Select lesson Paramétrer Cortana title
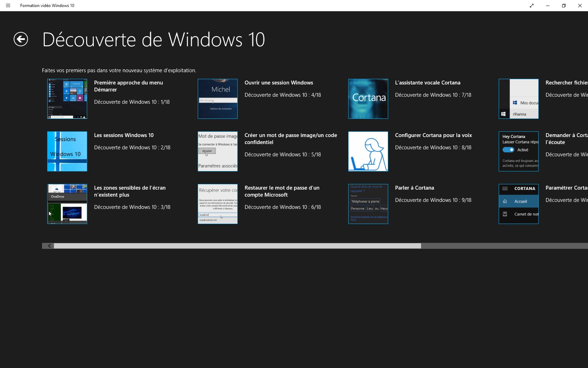Image resolution: width=588 pixels, height=368 pixels. pyautogui.click(x=567, y=188)
